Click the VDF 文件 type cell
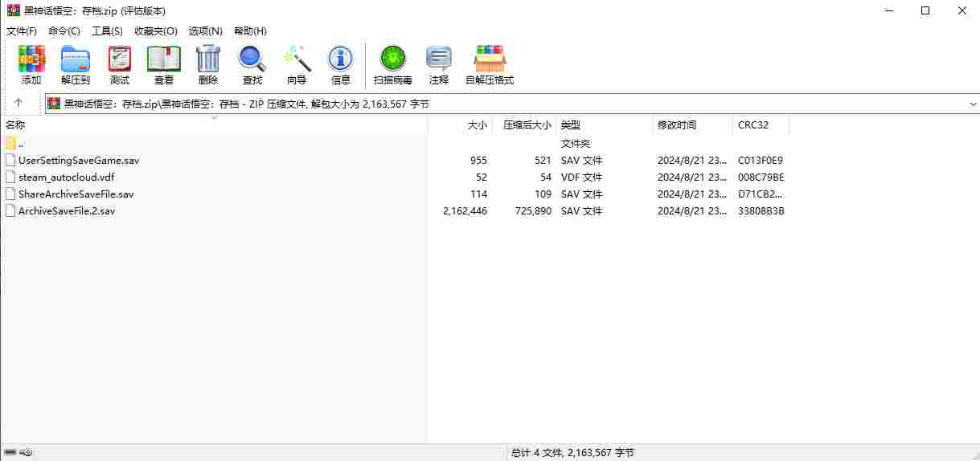This screenshot has width=980, height=461. tap(581, 177)
